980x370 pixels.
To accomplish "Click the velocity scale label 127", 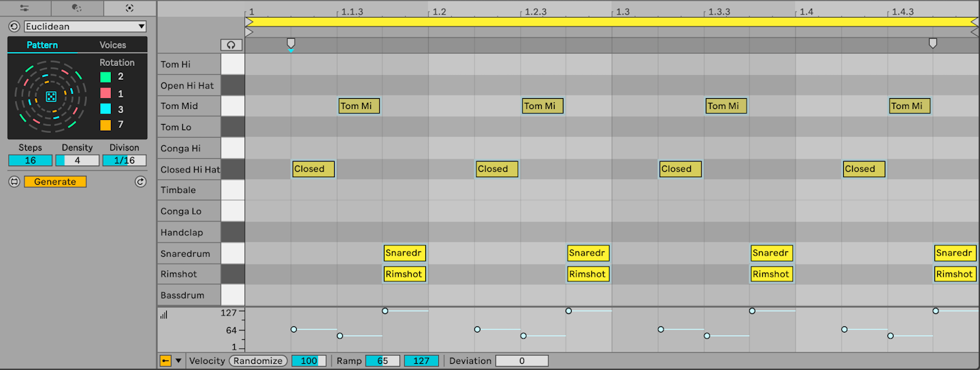I will click(x=229, y=313).
